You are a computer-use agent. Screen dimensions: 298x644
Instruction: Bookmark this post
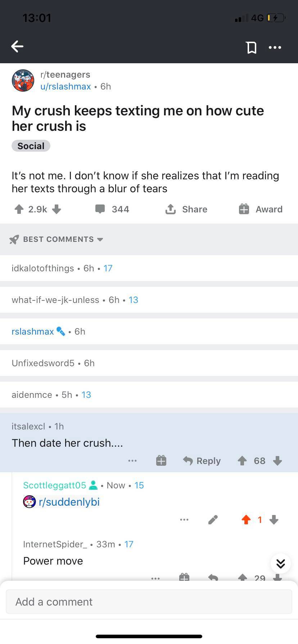click(x=252, y=47)
